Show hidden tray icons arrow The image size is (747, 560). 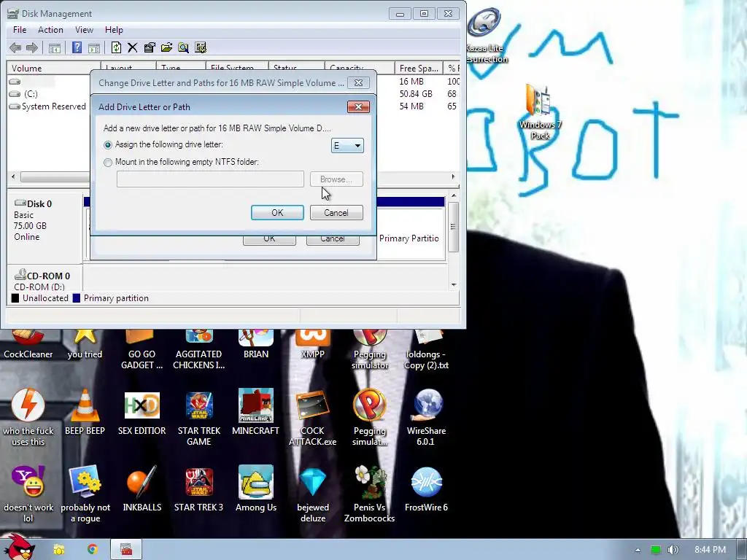click(638, 550)
